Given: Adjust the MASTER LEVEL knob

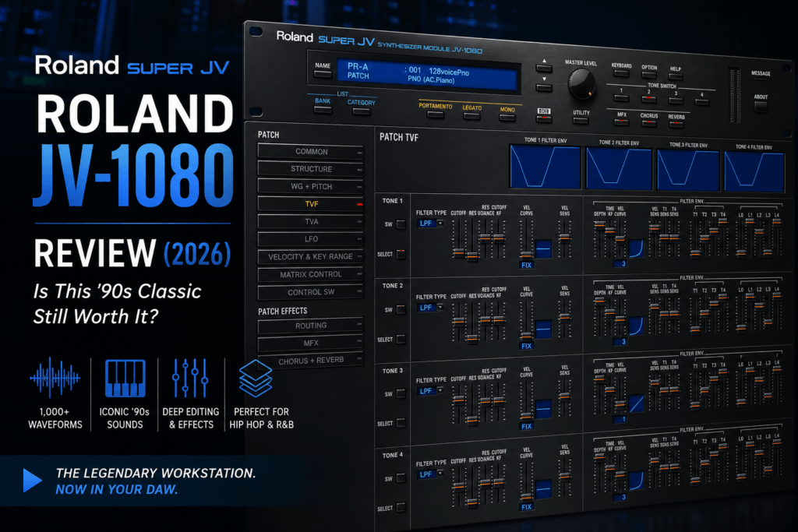Looking at the screenshot, I should 581,84.
